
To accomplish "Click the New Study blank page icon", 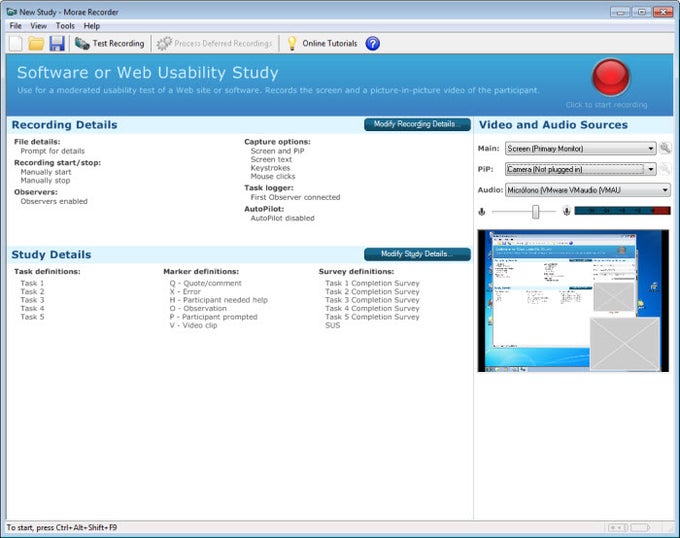I will coord(16,43).
